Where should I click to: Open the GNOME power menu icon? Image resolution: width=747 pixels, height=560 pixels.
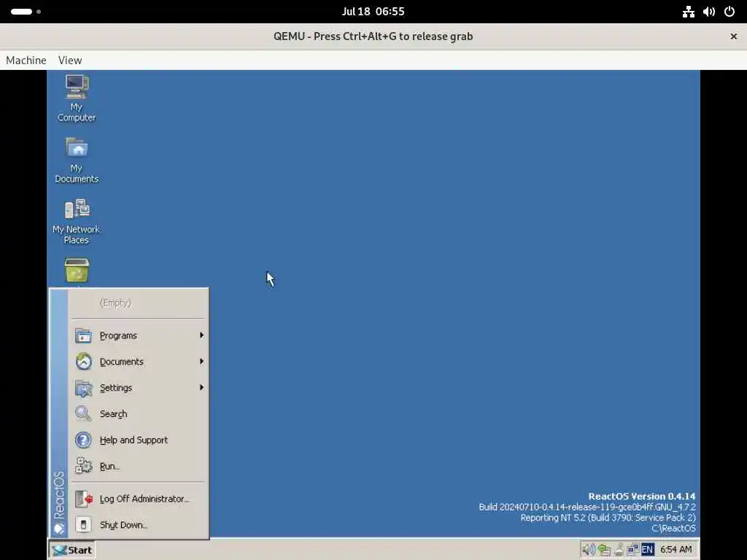click(729, 12)
